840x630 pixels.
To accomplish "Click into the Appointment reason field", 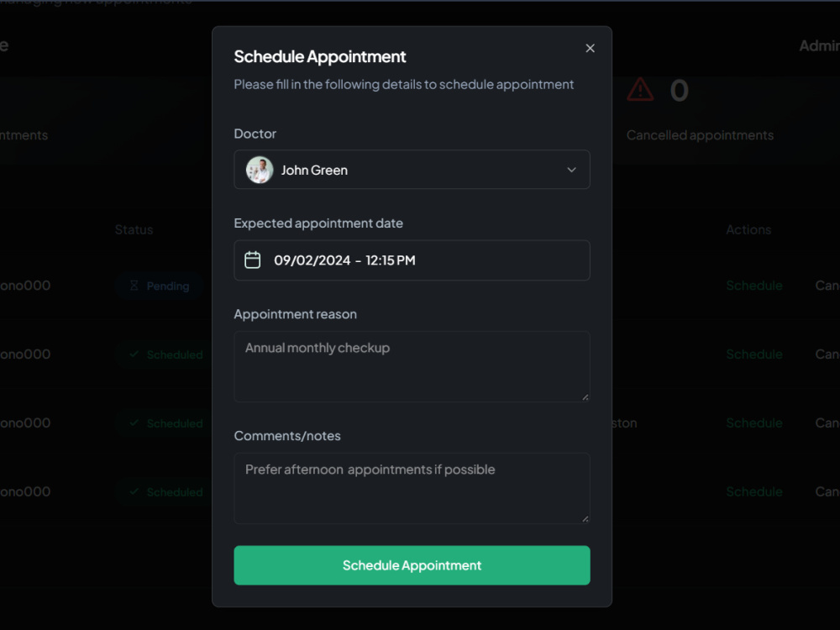I will pyautogui.click(x=412, y=365).
